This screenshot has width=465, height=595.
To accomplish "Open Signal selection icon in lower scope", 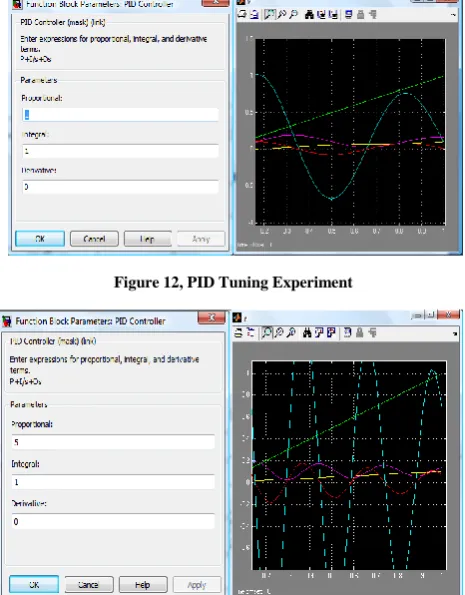I will (x=372, y=333).
